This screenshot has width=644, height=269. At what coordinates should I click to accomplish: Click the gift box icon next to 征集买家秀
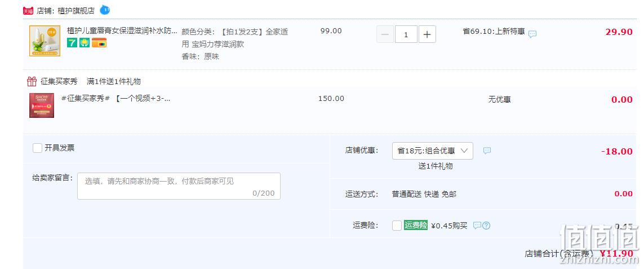tap(32, 81)
